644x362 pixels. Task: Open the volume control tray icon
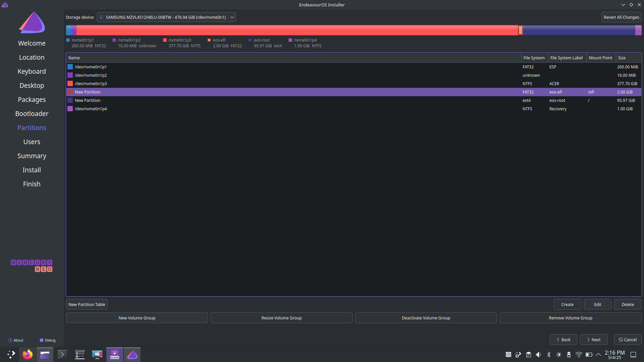pos(539,355)
